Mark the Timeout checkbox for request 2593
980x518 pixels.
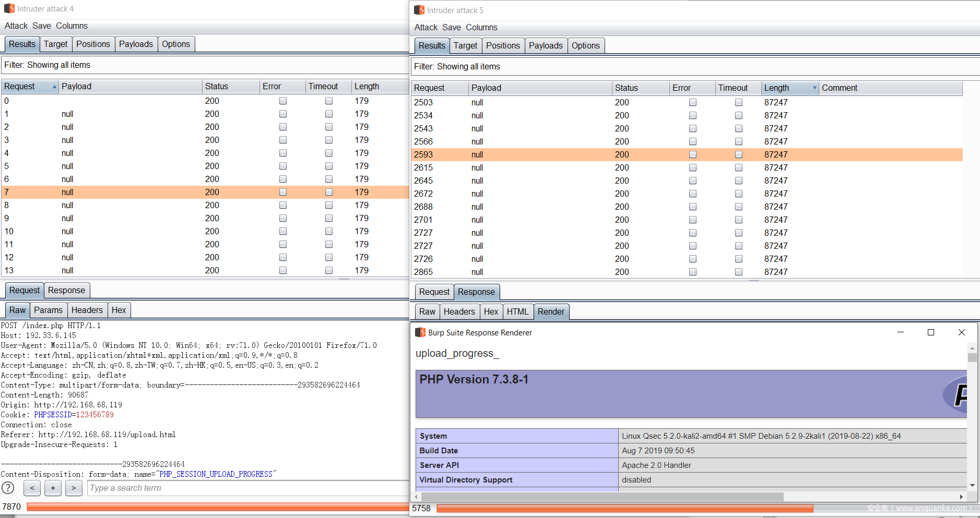pos(739,154)
